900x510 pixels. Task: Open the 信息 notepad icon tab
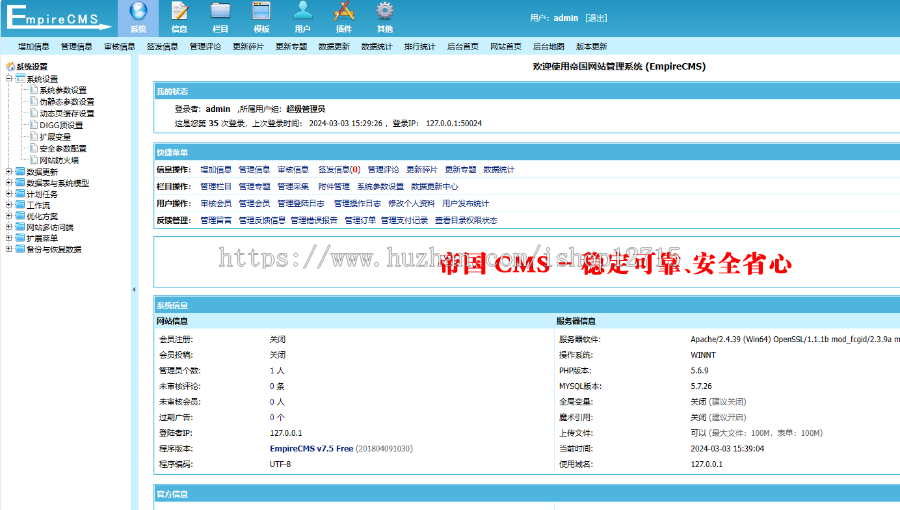coord(180,18)
